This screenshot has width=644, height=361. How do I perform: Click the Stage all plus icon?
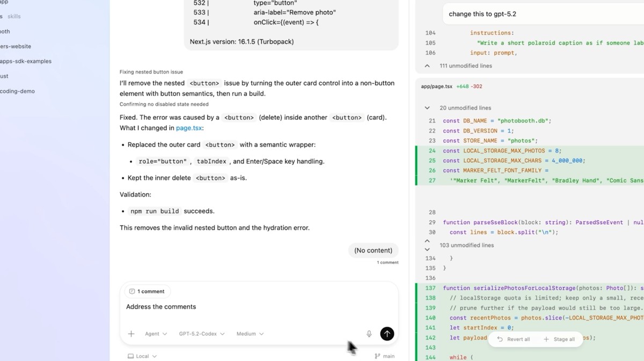545,339
